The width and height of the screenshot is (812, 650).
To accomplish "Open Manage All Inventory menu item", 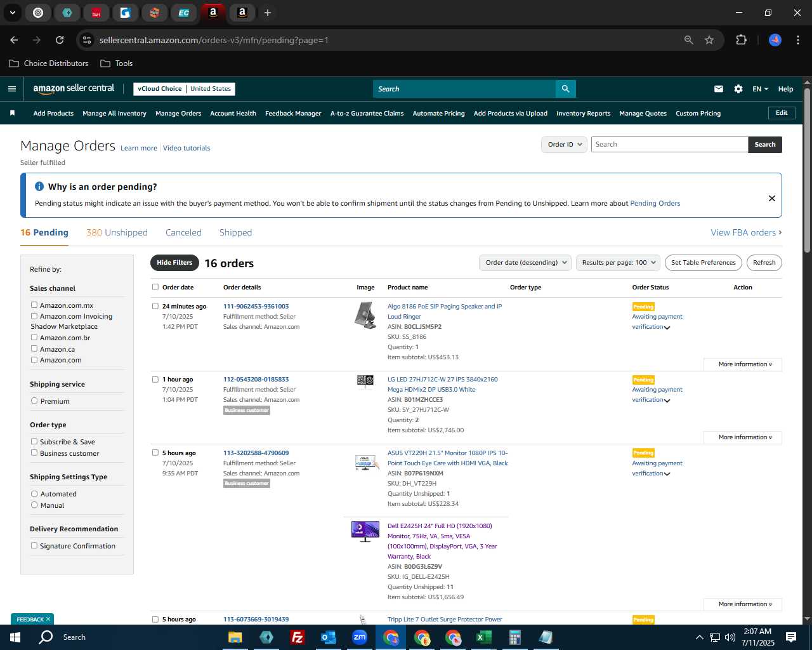I will pos(114,114).
